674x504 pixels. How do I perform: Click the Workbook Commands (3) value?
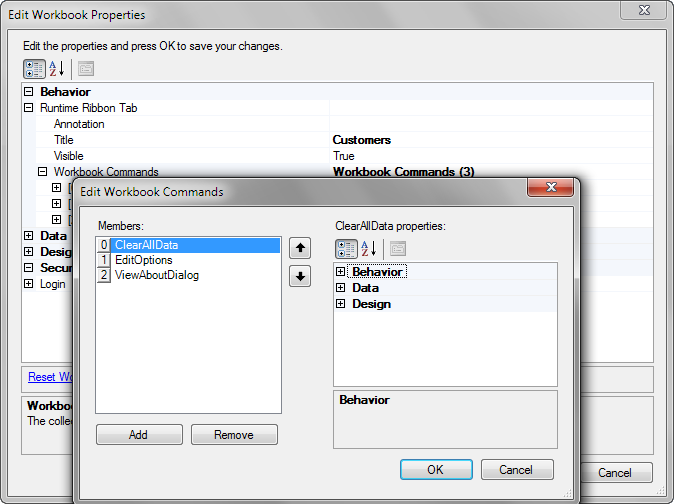(404, 171)
